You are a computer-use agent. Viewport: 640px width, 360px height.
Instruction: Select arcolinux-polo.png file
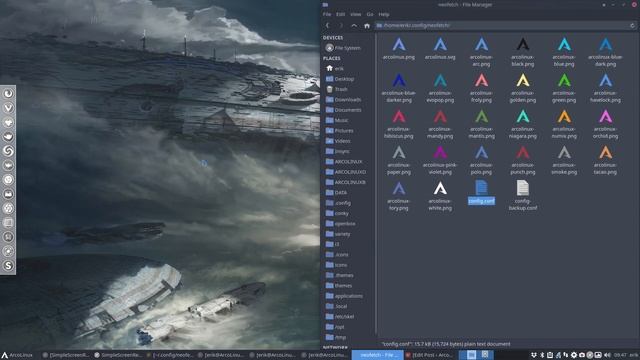tap(481, 160)
